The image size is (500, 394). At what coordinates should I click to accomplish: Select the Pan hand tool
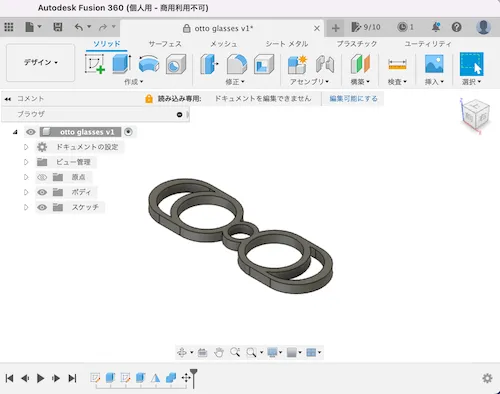click(x=219, y=352)
